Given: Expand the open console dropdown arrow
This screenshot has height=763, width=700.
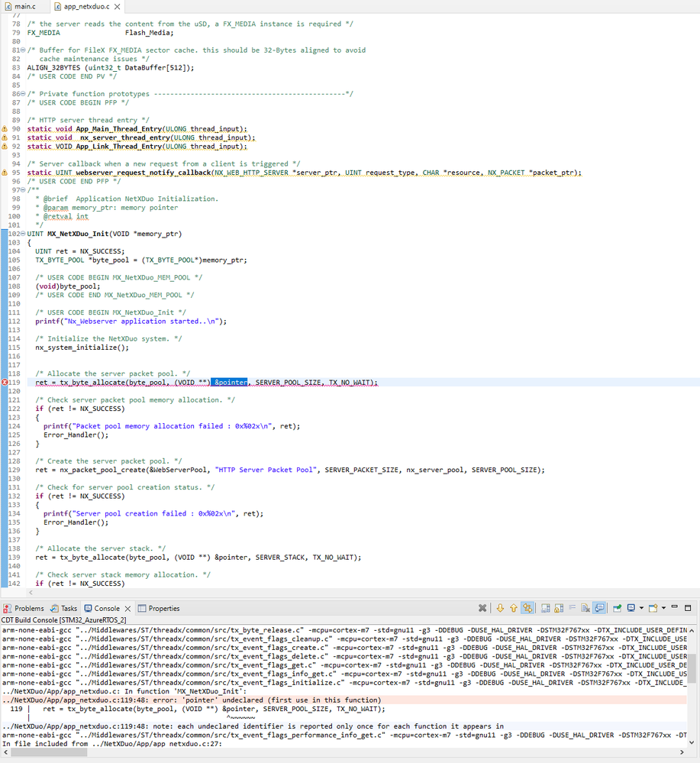Looking at the screenshot, I should 663,608.
